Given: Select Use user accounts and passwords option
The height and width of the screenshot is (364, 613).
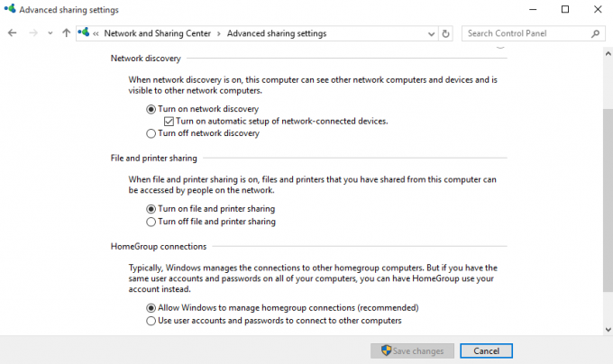Looking at the screenshot, I should 151,321.
